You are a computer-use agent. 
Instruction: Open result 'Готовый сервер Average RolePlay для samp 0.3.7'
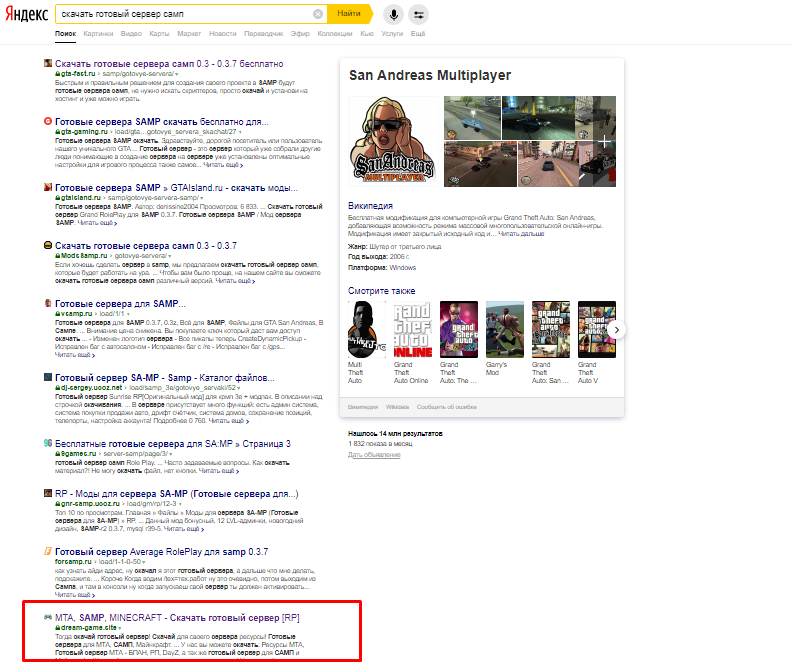point(162,552)
